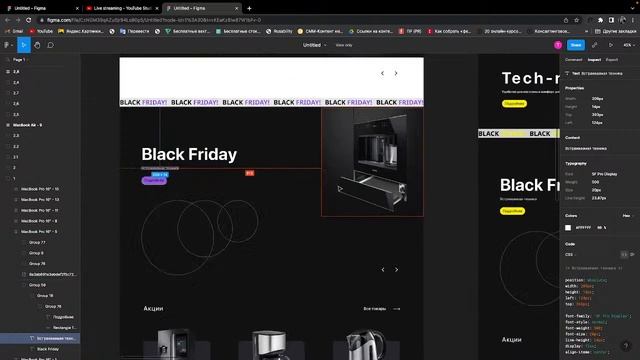640x360 pixels.
Task: Open the Chrome three-dot menu
Action: point(633,20)
